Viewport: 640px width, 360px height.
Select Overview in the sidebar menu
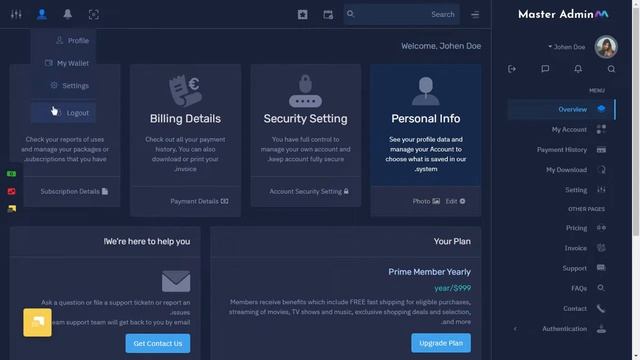[561, 109]
